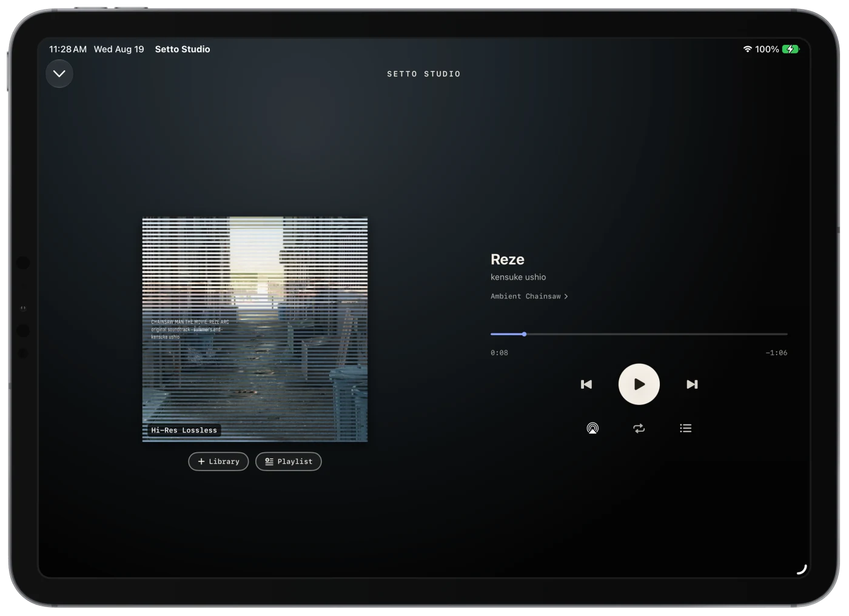Toggle repeat mode
849x616 pixels.
639,428
